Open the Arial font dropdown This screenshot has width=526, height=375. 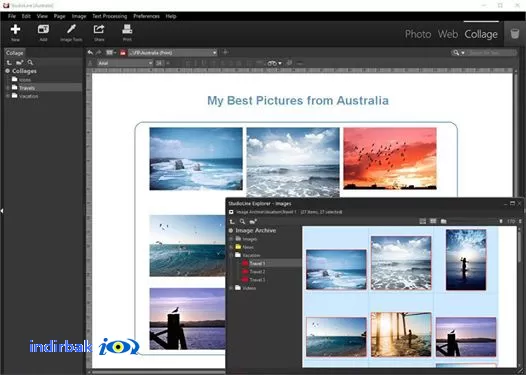point(150,63)
